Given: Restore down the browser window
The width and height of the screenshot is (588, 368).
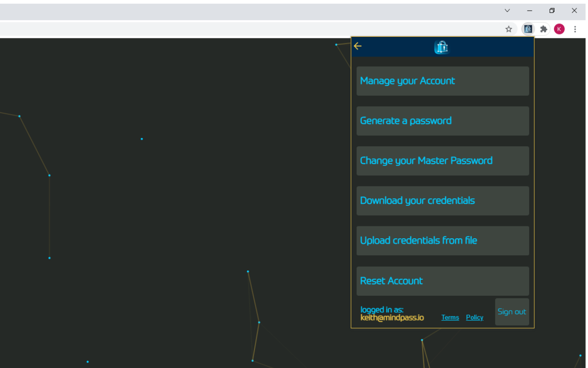Looking at the screenshot, I should pyautogui.click(x=552, y=10).
